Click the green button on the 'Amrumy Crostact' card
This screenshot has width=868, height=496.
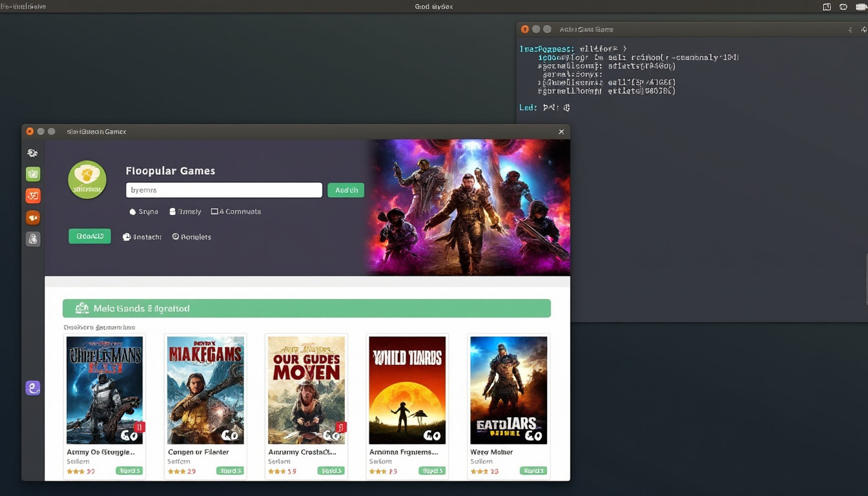pos(331,471)
